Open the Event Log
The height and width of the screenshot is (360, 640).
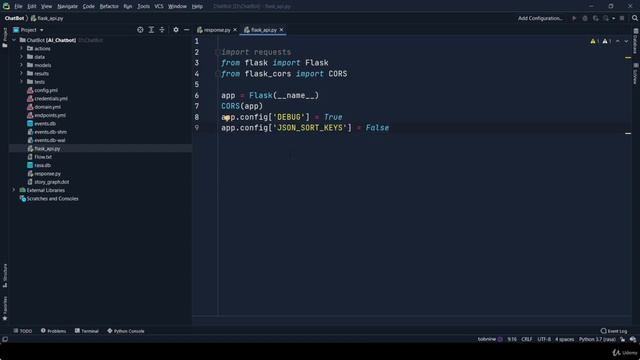[614, 331]
